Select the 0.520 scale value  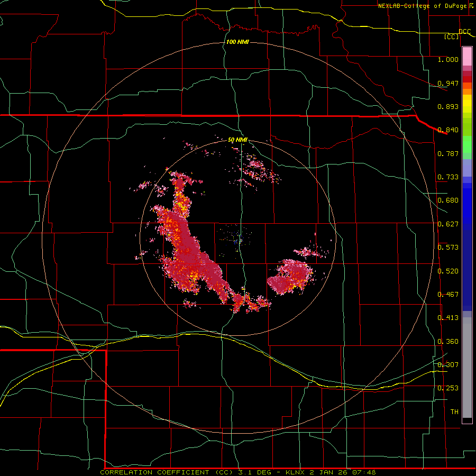tap(448, 271)
